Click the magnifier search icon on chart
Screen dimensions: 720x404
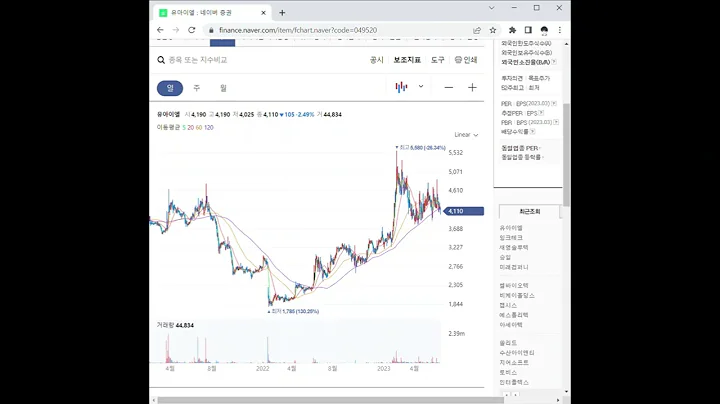161,60
